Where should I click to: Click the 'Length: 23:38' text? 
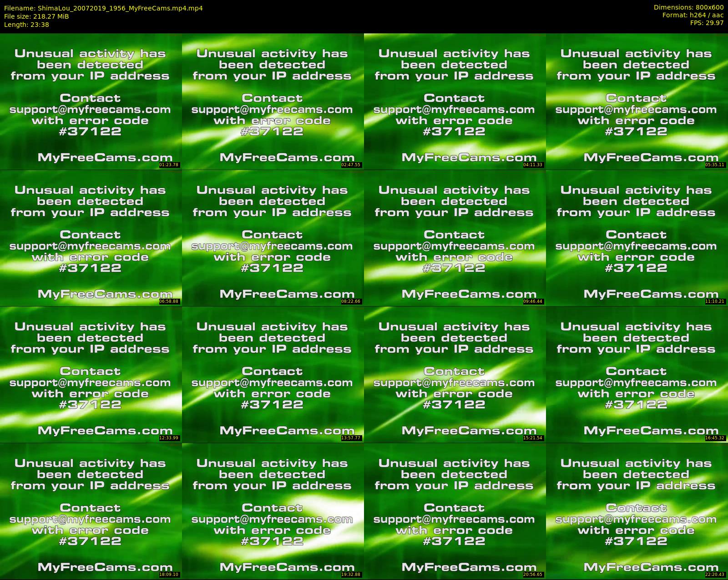pyautogui.click(x=26, y=25)
